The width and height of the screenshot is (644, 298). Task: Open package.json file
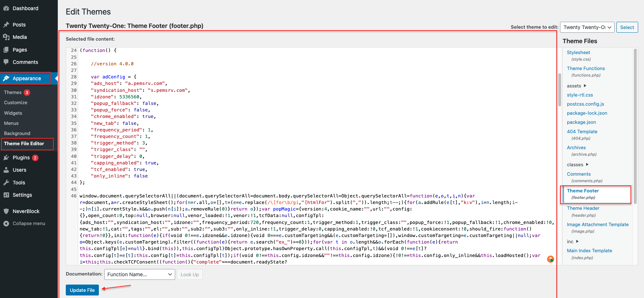pos(581,122)
